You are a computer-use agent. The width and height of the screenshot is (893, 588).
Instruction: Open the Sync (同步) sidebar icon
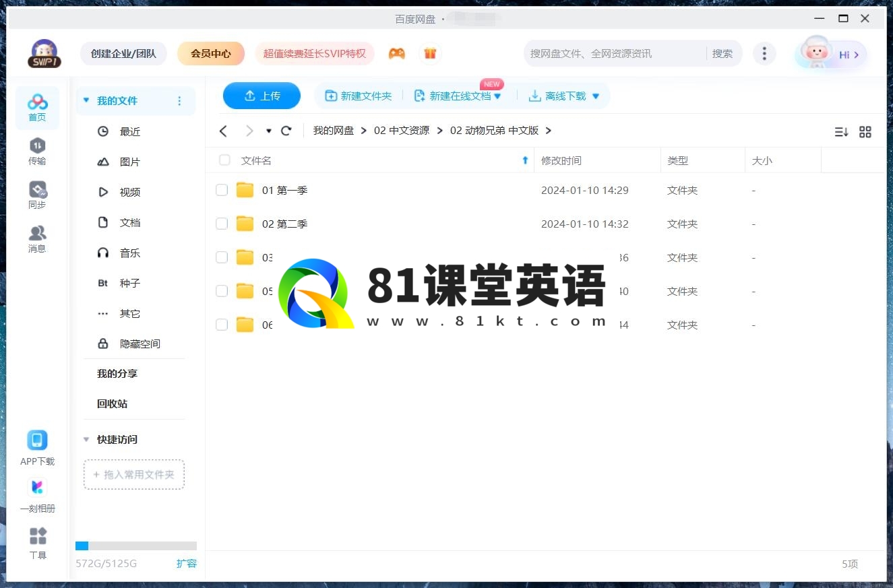tap(37, 195)
